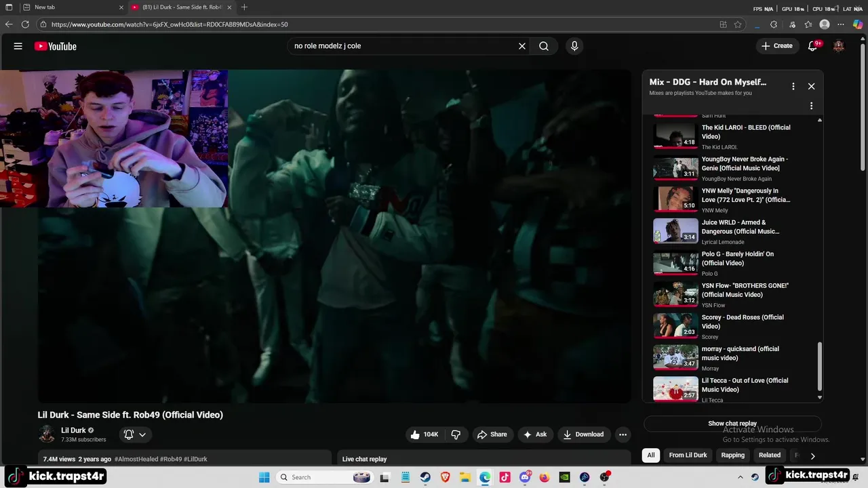Open Firefox from the taskbar
The height and width of the screenshot is (488, 868).
click(x=545, y=477)
